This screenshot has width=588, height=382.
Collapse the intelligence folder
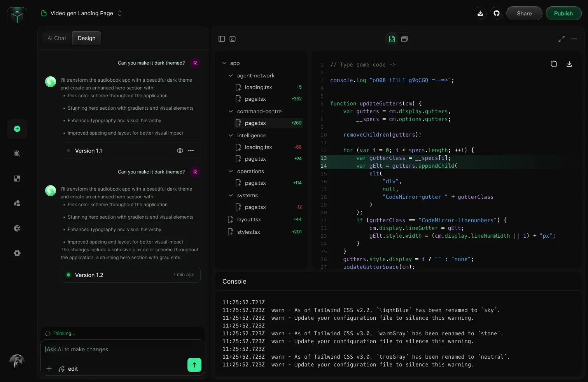pos(231,135)
